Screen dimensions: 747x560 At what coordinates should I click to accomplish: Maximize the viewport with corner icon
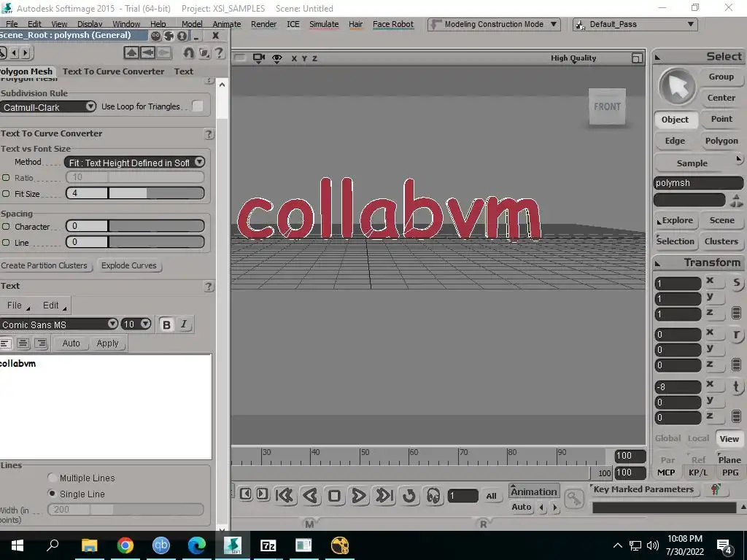[x=636, y=58]
